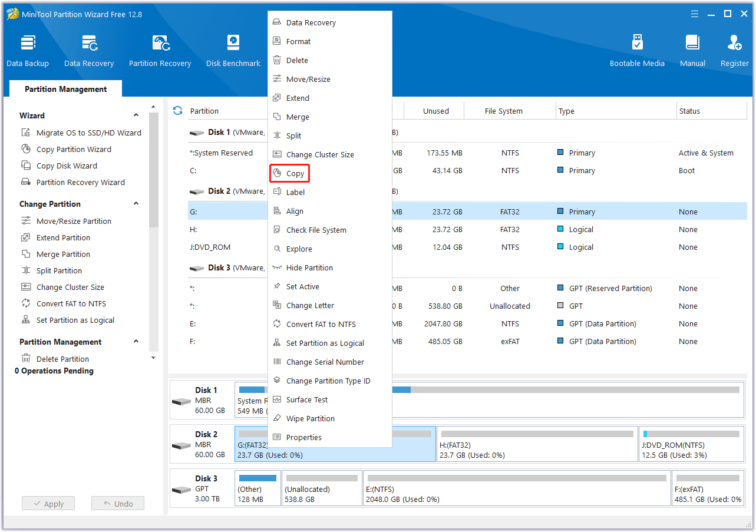756x532 pixels.
Task: Choose Split from the context menu
Action: point(330,136)
